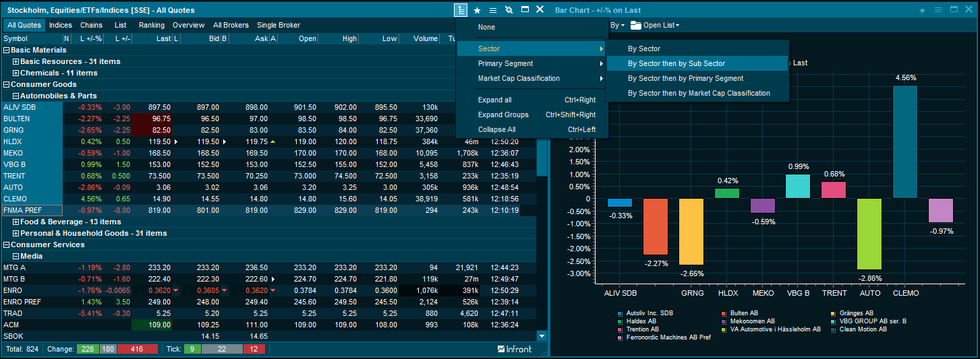This screenshot has width=980, height=359.
Task: Open the Open List dropdown arrow
Action: (677, 26)
